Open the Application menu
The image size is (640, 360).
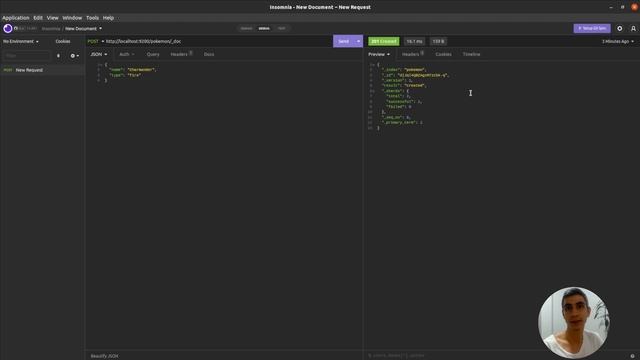(16, 18)
